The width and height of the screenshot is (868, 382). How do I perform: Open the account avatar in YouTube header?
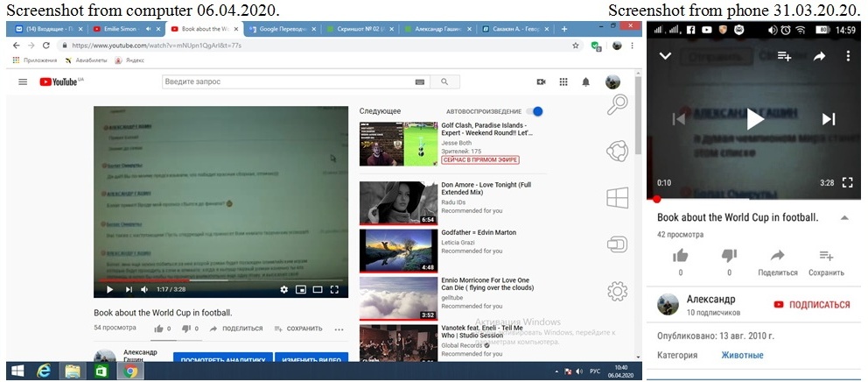[612, 82]
